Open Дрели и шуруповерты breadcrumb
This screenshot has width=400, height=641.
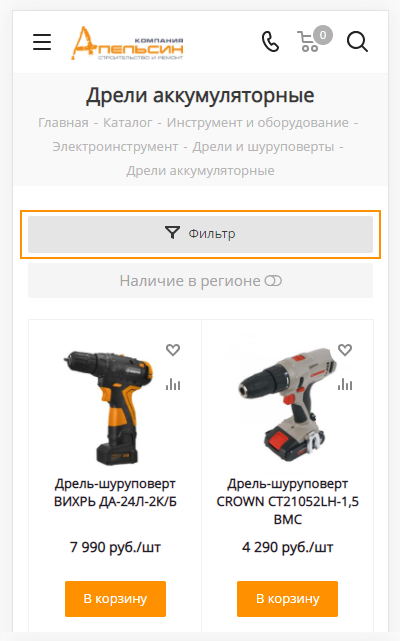(263, 147)
